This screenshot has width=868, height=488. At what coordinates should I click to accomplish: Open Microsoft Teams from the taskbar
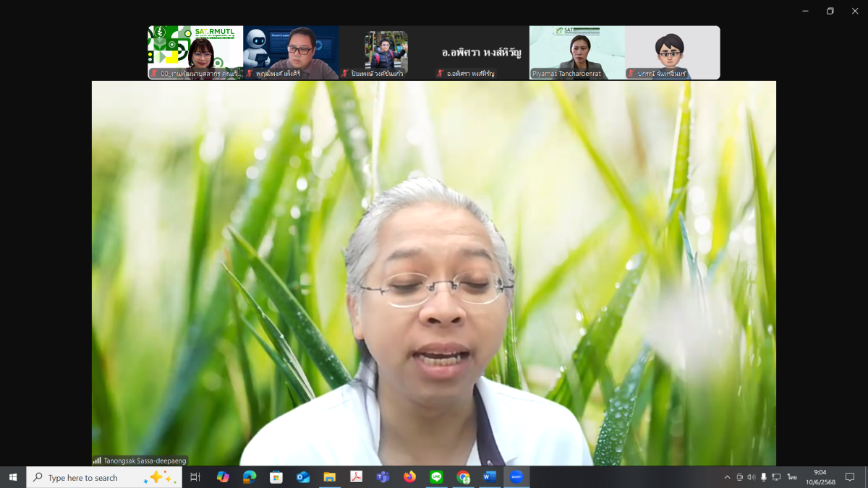coord(383,477)
